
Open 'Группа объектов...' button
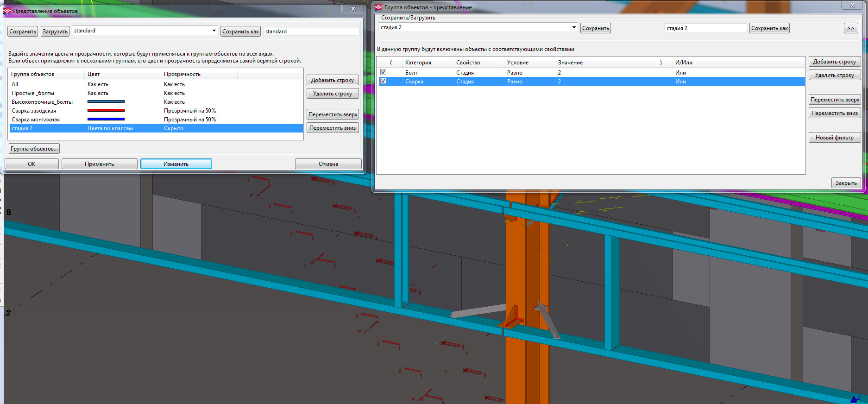click(x=34, y=149)
